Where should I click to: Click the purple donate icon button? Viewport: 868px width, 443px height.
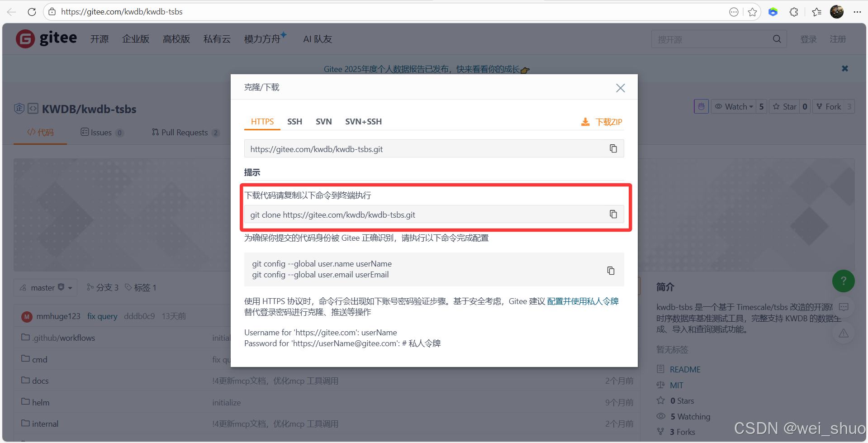coord(701,107)
